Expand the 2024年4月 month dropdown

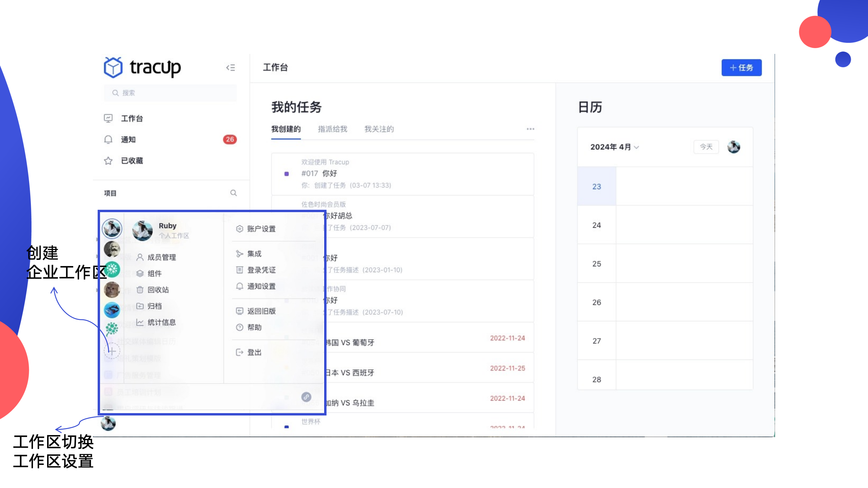(614, 147)
